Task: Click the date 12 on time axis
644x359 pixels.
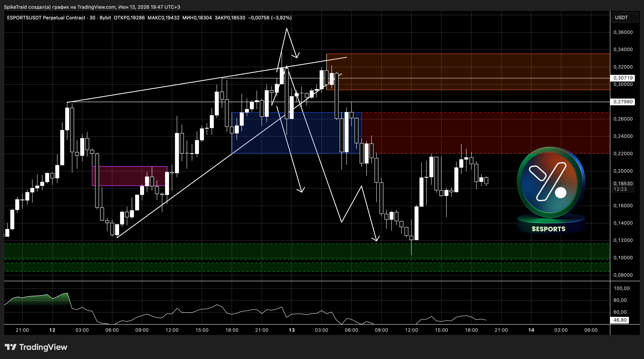Action: click(x=52, y=330)
